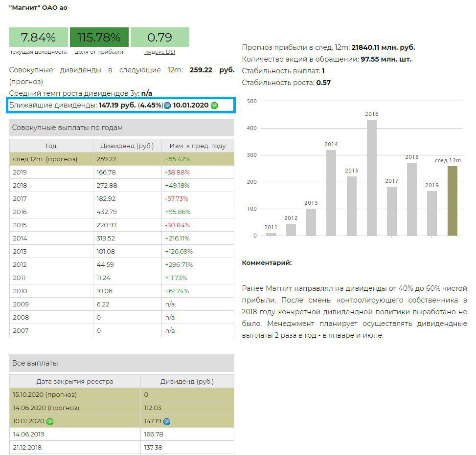This screenshot has height=455, width=476.
Task: Click the 'Комментарий:' heading
Action: tap(267, 262)
